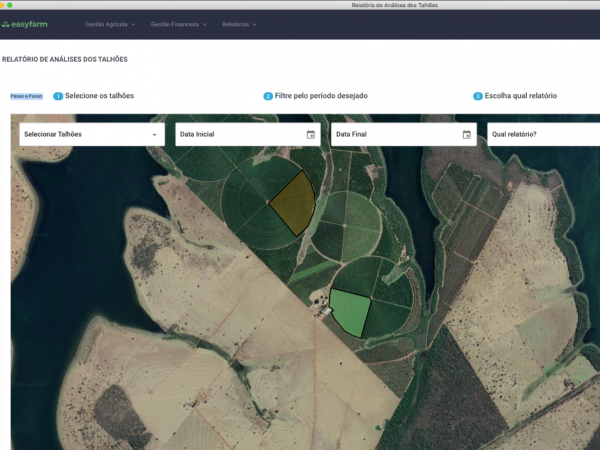Viewport: 600px width, 450px height.
Task: Click the step 2 number badge
Action: click(268, 96)
